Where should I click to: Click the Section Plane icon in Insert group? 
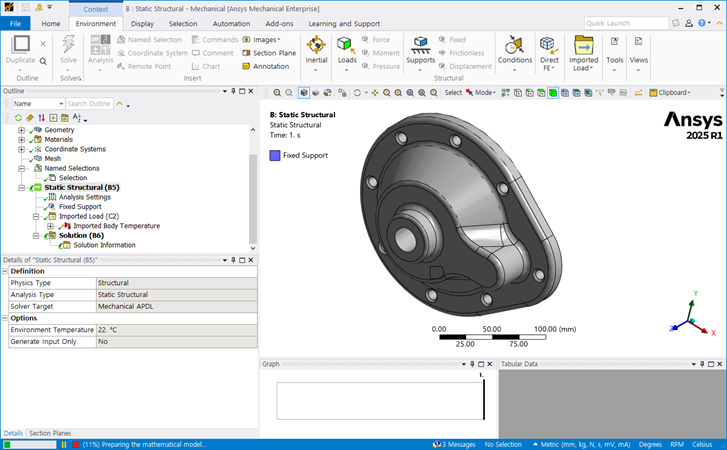[246, 53]
